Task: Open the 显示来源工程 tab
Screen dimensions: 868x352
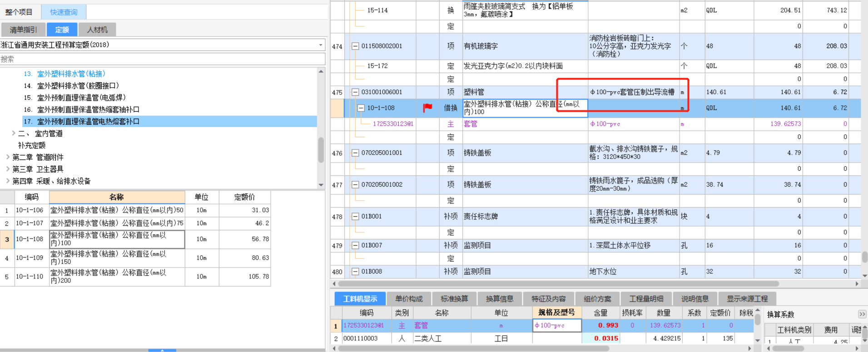Action: [x=747, y=298]
